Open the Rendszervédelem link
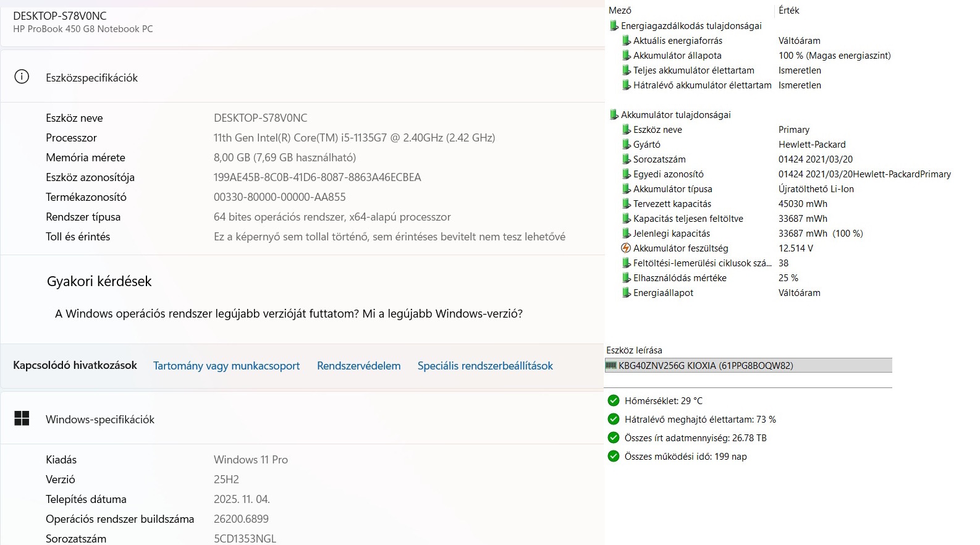The image size is (980, 545). (x=358, y=366)
